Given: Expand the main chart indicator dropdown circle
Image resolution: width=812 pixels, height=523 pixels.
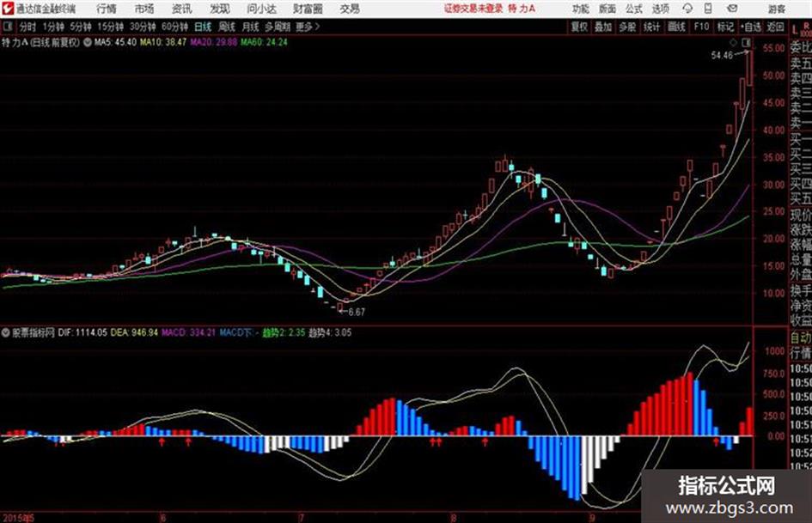Looking at the screenshot, I should click(x=88, y=42).
